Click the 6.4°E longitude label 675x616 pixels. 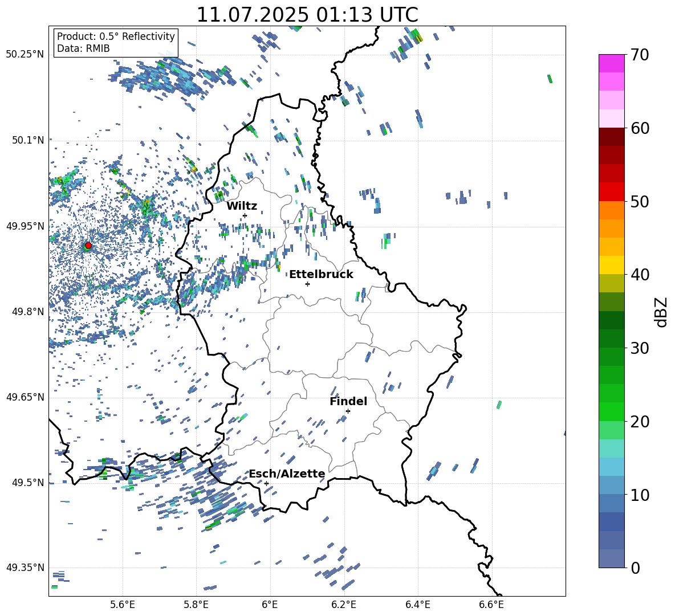tap(417, 605)
